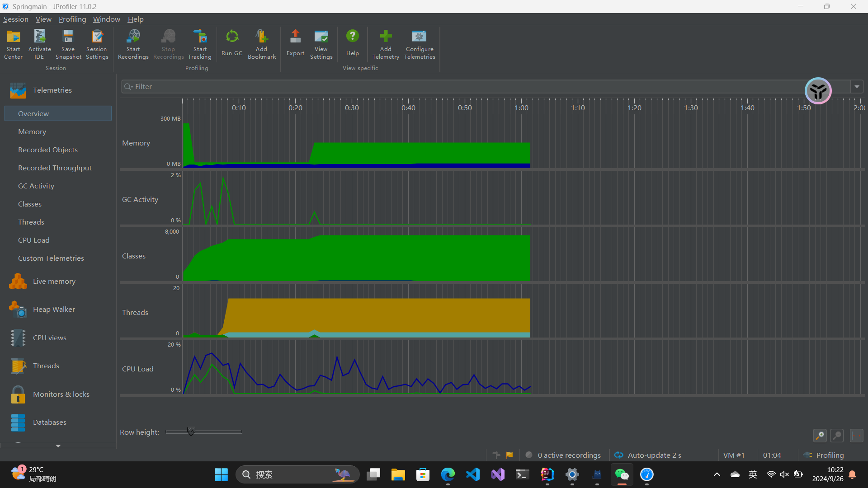
Task: Open the Window menu
Action: 106,19
